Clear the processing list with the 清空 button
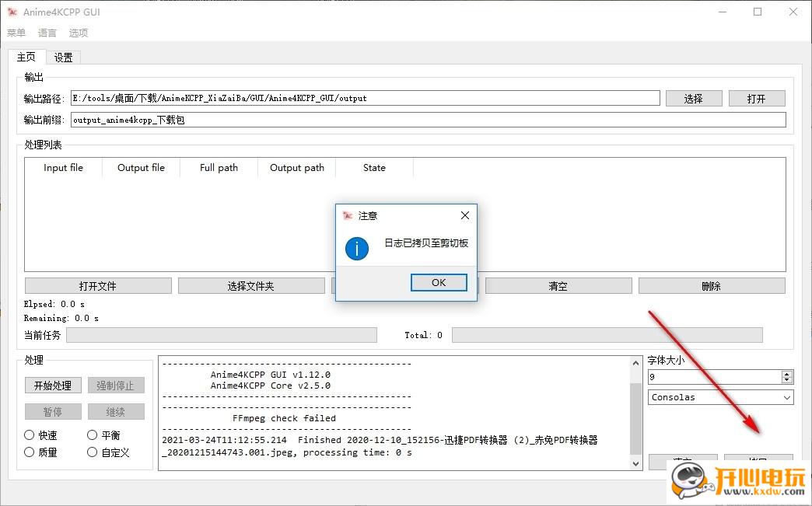The image size is (812, 506). (558, 286)
